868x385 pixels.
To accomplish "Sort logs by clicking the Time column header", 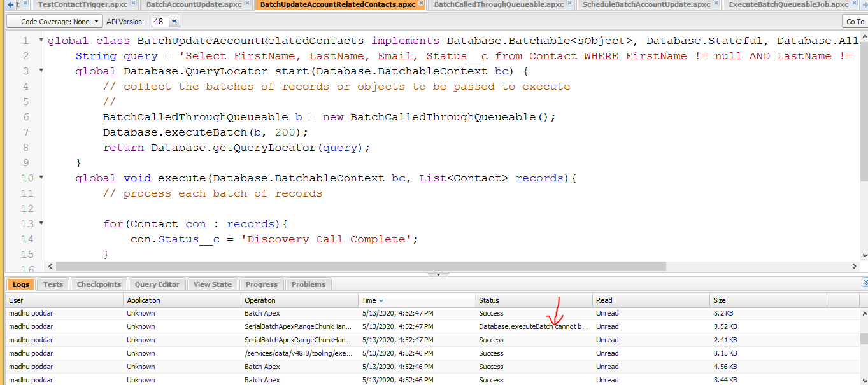I will [x=369, y=300].
